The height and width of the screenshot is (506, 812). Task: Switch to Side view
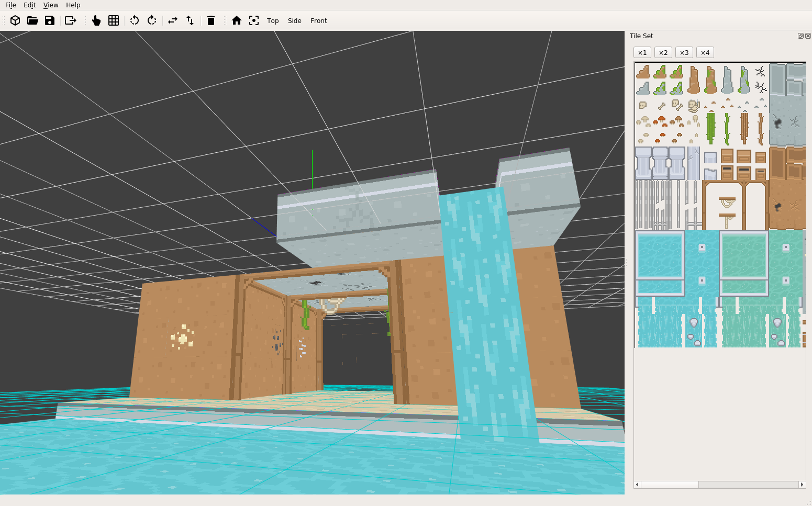[x=295, y=21]
